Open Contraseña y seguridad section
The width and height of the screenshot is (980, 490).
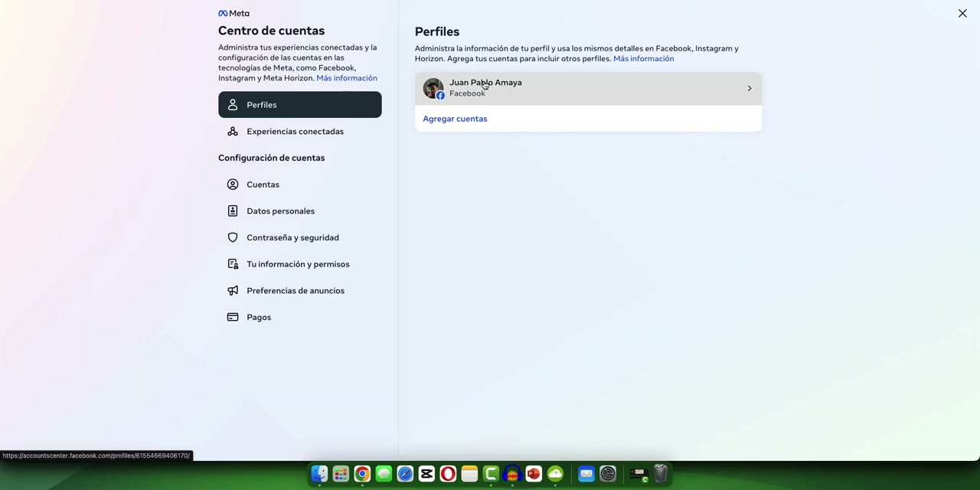point(299,237)
